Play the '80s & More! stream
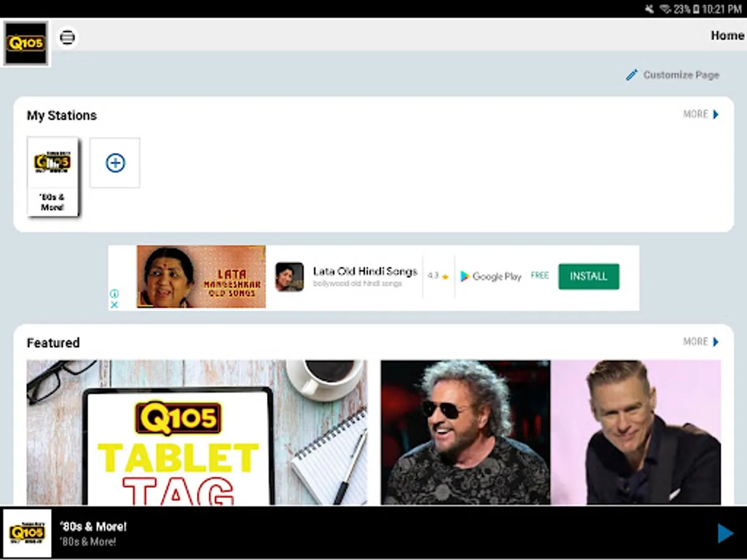The width and height of the screenshot is (747, 560). pos(725,533)
